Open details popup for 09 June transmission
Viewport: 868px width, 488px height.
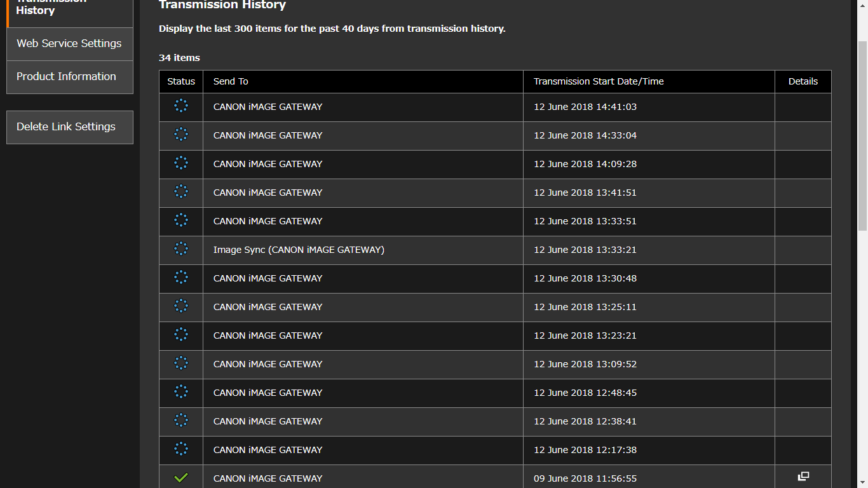pos(803,477)
